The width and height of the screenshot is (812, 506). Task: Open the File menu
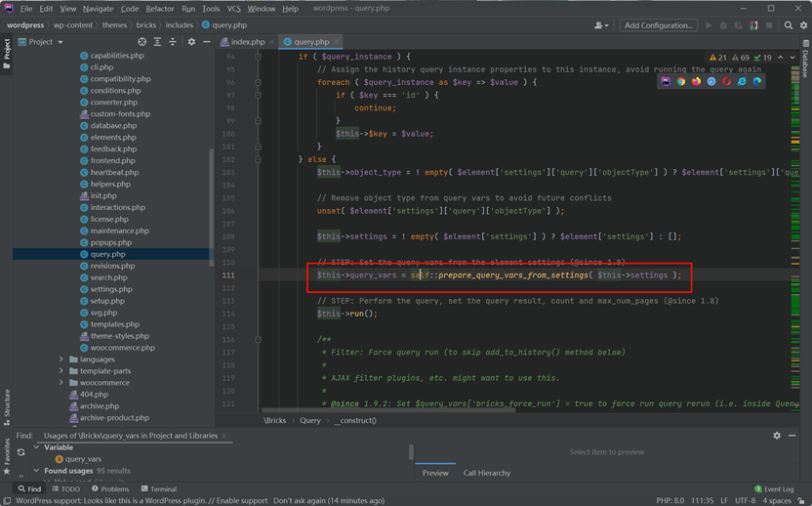click(26, 9)
